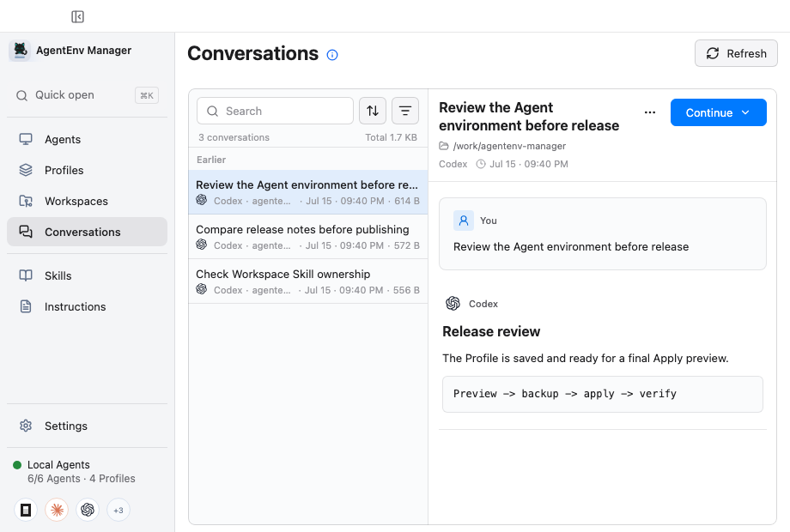Open the Skills page
Screen dimensions: 790x532
point(88,275)
